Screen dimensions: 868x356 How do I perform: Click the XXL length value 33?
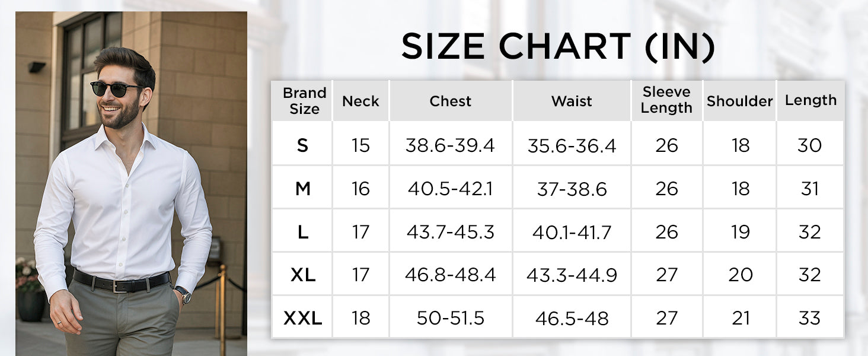[809, 319]
